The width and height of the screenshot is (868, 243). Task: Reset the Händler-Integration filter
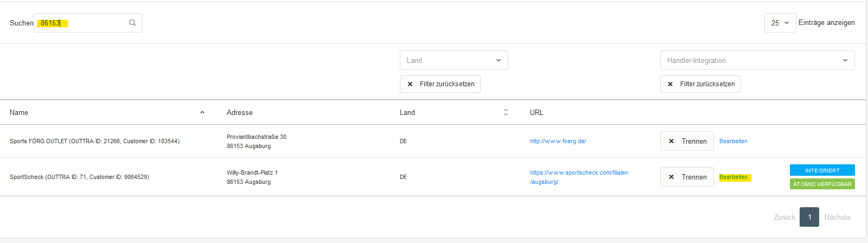click(700, 84)
